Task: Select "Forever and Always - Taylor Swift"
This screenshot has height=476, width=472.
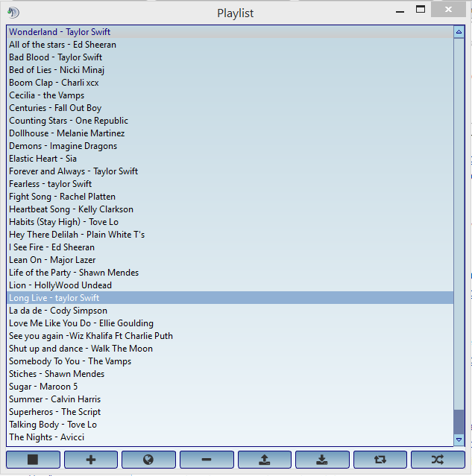Action: pyautogui.click(x=230, y=171)
